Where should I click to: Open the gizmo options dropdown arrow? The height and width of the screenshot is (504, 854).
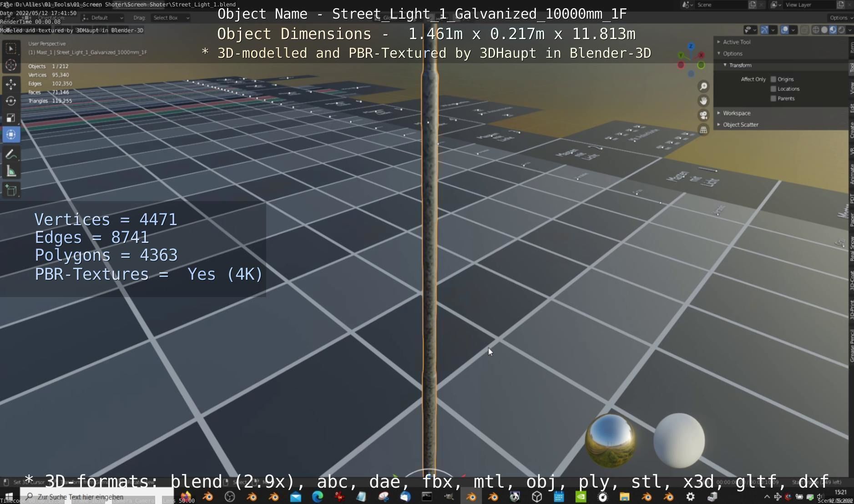(773, 30)
